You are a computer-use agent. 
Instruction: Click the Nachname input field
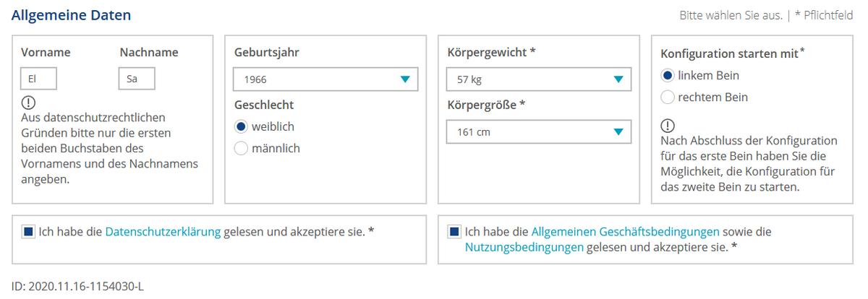pos(137,79)
